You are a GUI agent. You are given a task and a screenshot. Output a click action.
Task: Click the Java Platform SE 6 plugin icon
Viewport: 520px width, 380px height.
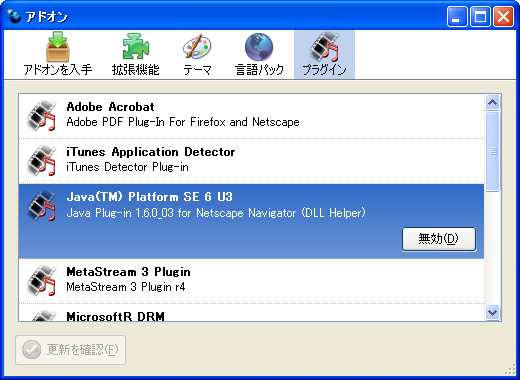[41, 205]
